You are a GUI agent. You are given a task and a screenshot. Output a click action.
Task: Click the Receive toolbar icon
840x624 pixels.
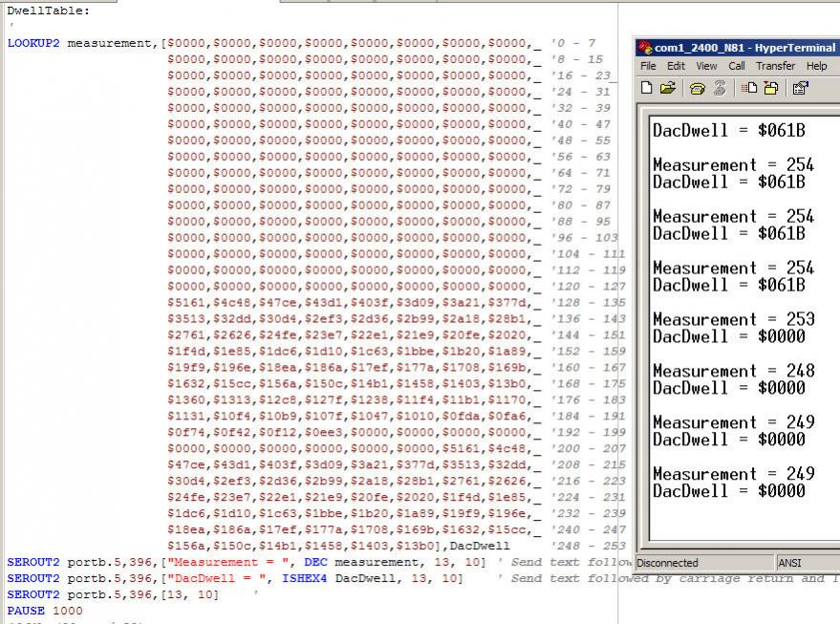[x=770, y=88]
